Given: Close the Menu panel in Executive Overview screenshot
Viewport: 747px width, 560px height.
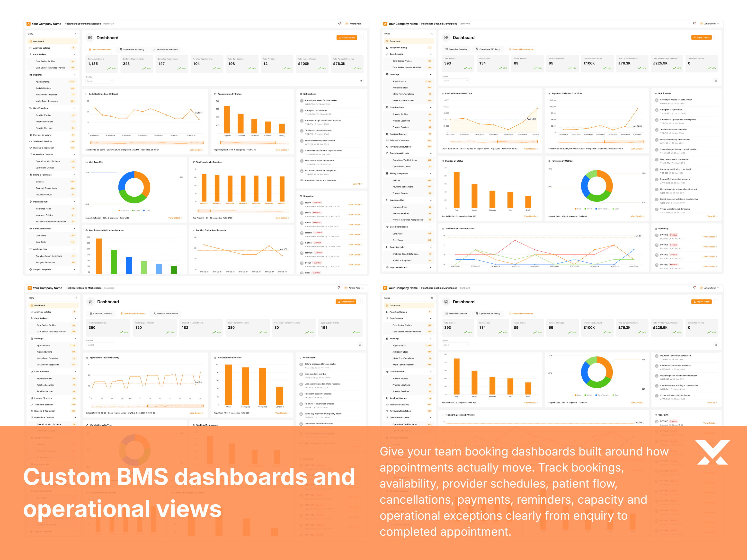Looking at the screenshot, I should pos(75,34).
